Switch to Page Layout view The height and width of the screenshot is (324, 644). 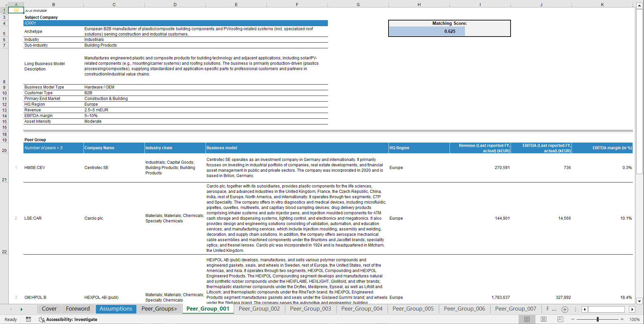(543, 319)
